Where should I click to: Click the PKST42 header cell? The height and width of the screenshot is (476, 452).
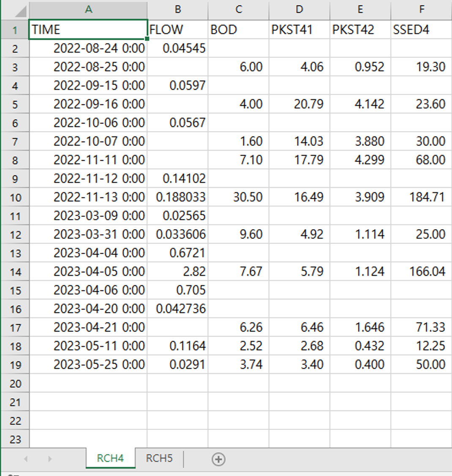pyautogui.click(x=360, y=30)
